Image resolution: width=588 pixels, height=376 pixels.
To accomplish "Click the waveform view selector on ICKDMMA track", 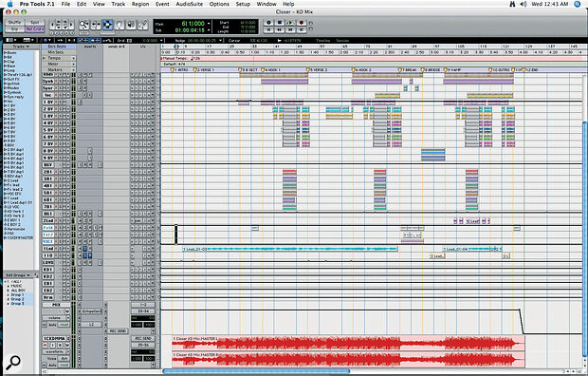I will (x=56, y=352).
